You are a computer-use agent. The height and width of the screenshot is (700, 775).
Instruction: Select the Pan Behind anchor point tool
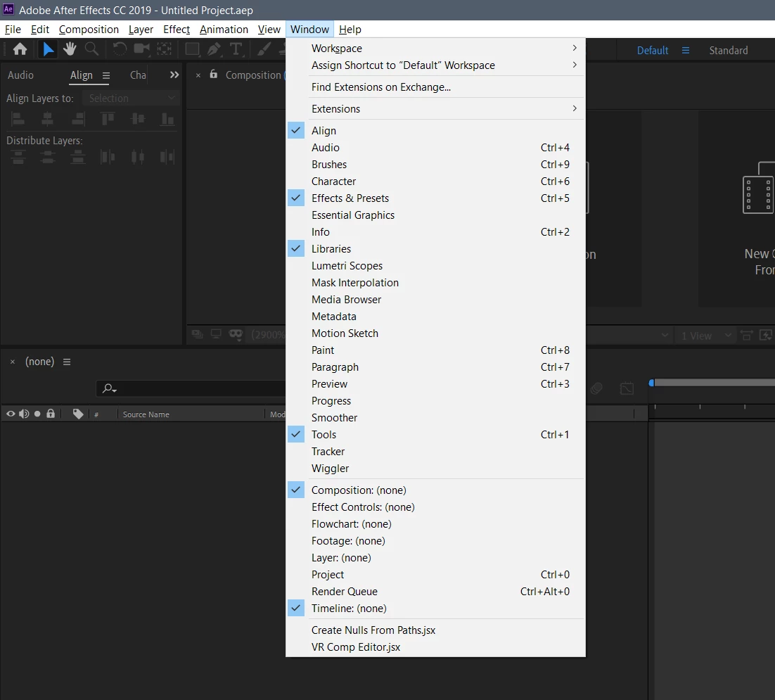164,49
